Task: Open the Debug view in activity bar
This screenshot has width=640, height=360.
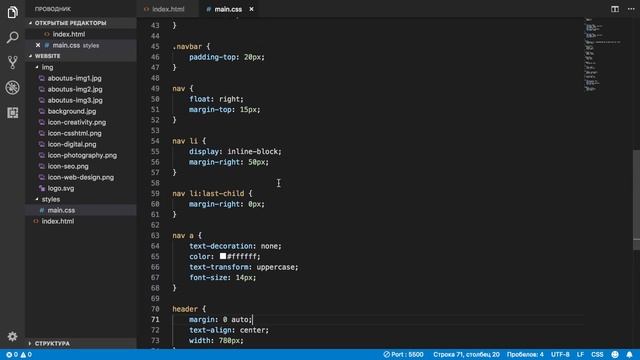Action: click(12, 87)
